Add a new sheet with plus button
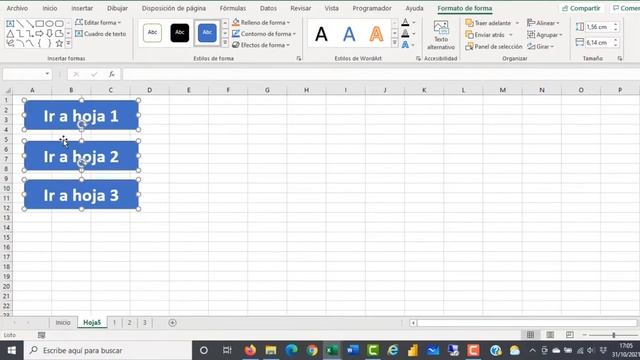 (x=172, y=323)
